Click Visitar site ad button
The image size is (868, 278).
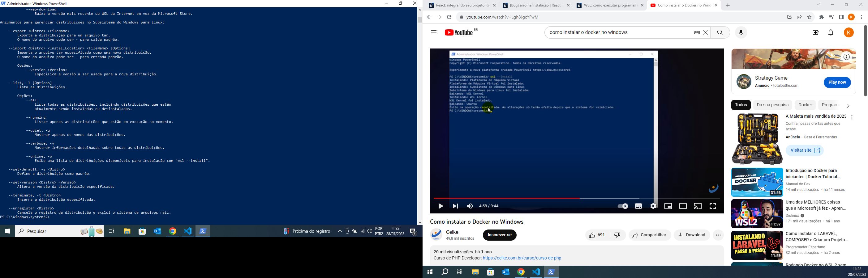click(x=805, y=150)
